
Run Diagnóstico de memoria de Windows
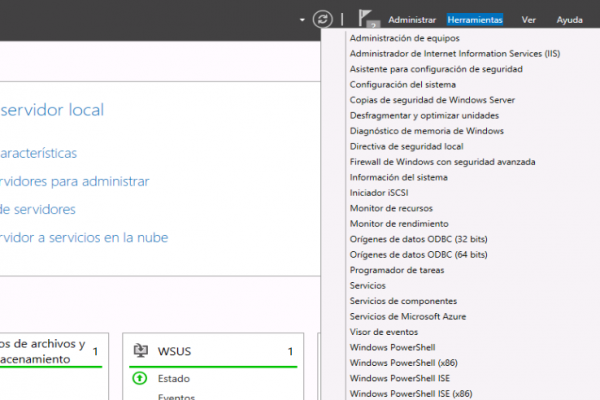pos(426,131)
